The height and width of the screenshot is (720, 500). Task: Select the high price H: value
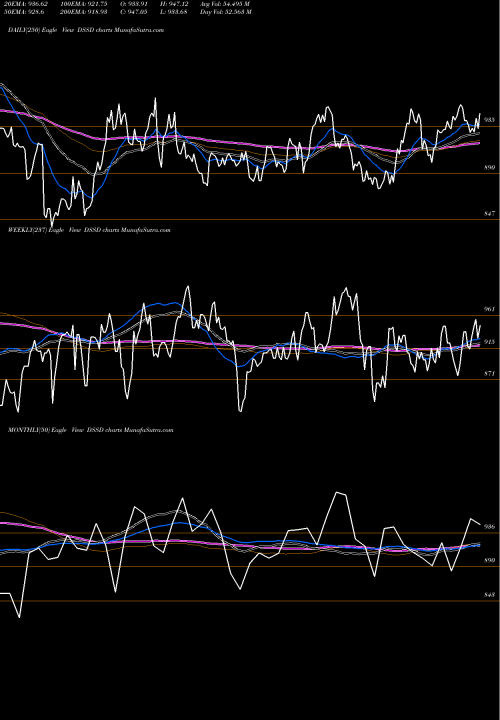(x=174, y=4)
